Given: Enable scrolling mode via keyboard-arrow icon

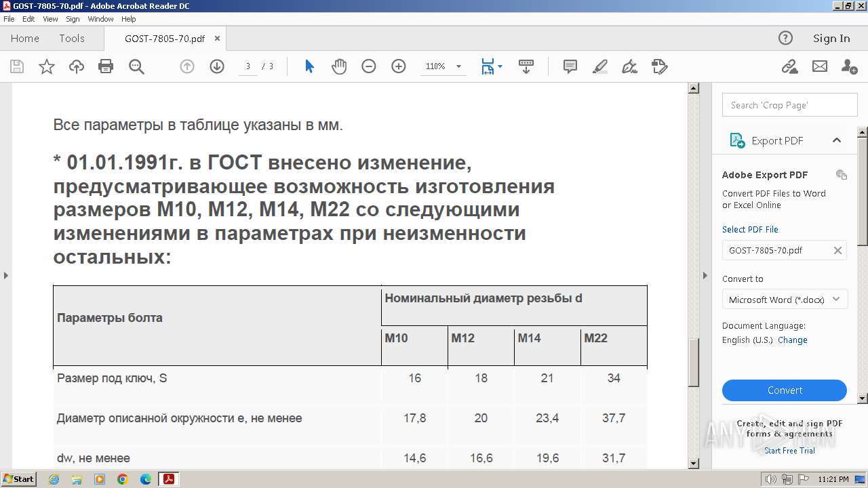Looking at the screenshot, I should pyautogui.click(x=526, y=66).
